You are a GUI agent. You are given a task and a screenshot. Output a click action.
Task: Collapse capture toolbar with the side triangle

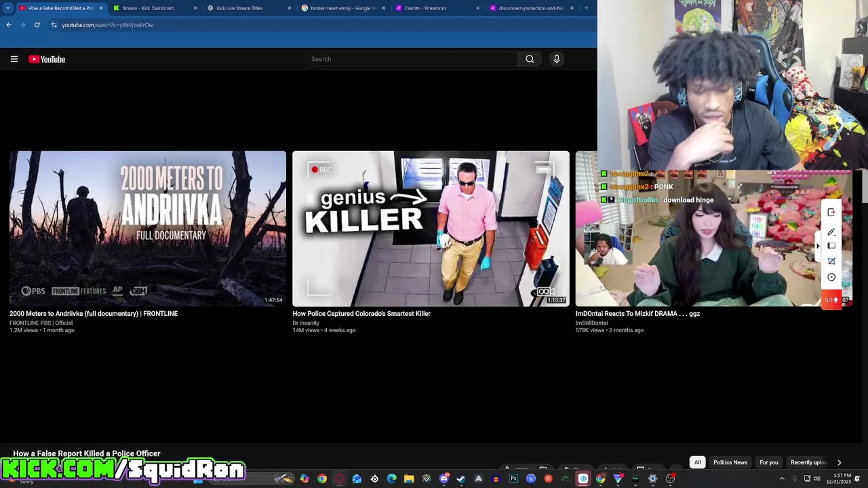pyautogui.click(x=818, y=245)
